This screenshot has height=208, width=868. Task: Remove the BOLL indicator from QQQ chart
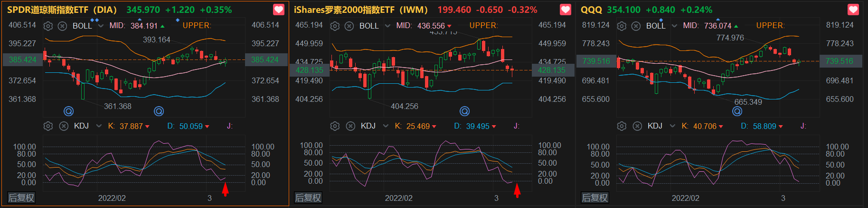point(636,26)
